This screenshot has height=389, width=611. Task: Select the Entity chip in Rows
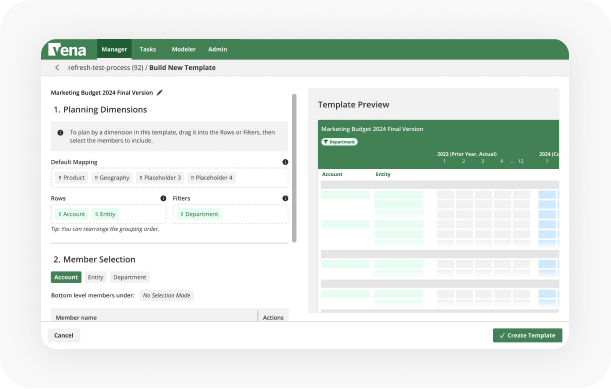click(106, 214)
